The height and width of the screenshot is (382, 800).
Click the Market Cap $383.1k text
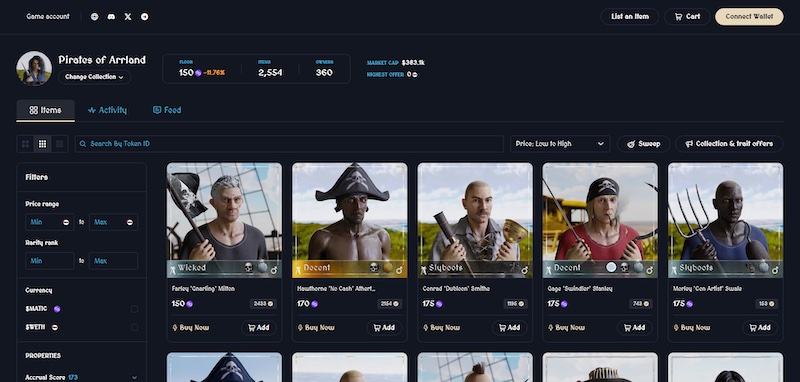[395, 63]
